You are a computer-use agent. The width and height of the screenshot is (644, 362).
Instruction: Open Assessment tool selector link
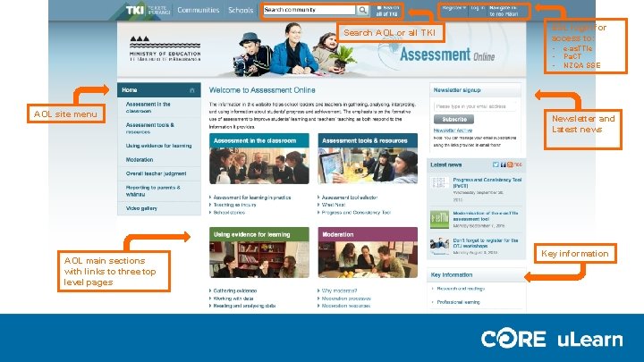(x=349, y=198)
